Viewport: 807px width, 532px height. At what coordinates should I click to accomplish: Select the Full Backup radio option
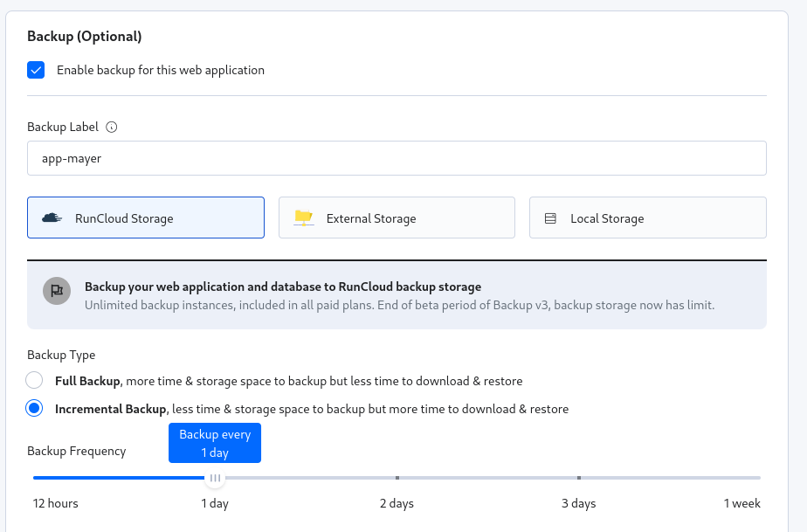[34, 381]
